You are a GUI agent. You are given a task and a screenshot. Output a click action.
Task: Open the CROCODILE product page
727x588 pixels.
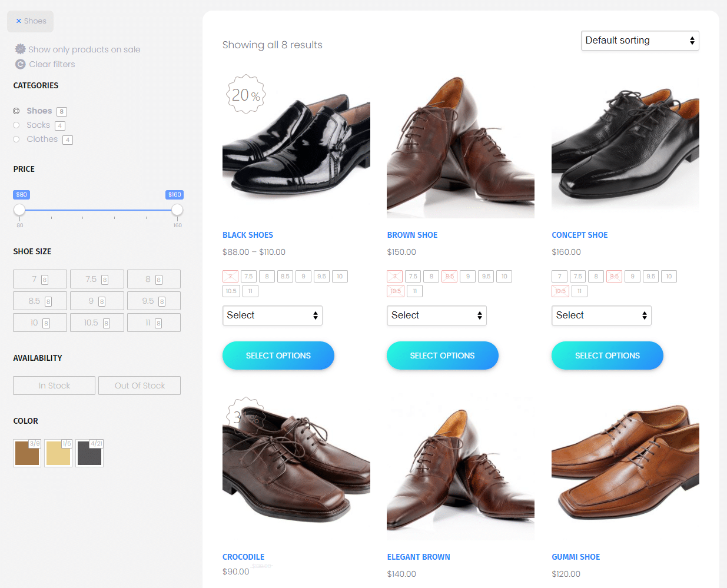point(243,556)
